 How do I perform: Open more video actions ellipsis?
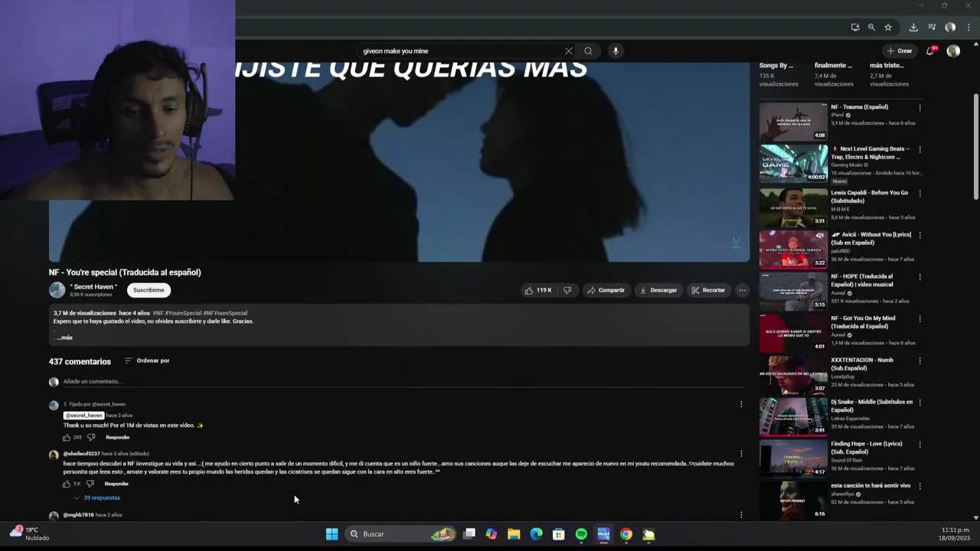click(x=742, y=290)
